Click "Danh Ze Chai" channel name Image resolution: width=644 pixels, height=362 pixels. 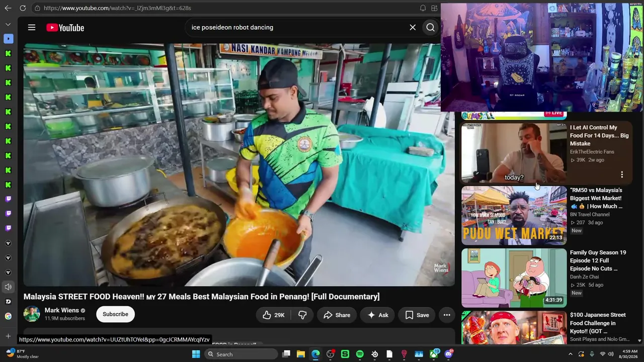click(585, 277)
